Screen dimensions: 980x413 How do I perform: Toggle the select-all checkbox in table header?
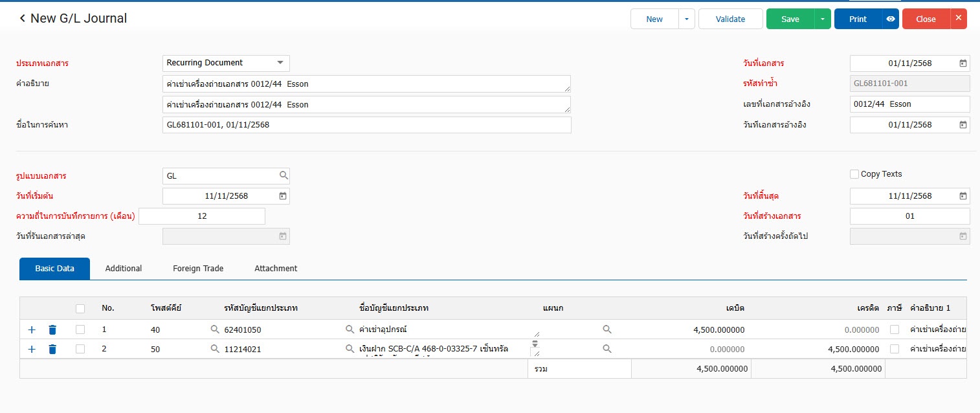pos(80,308)
